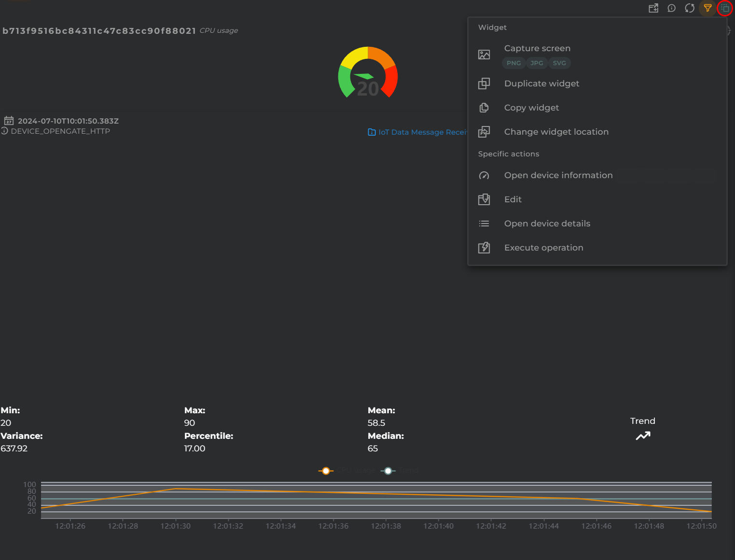This screenshot has width=735, height=560.
Task: Click the Copy widget pages icon
Action: [x=484, y=108]
